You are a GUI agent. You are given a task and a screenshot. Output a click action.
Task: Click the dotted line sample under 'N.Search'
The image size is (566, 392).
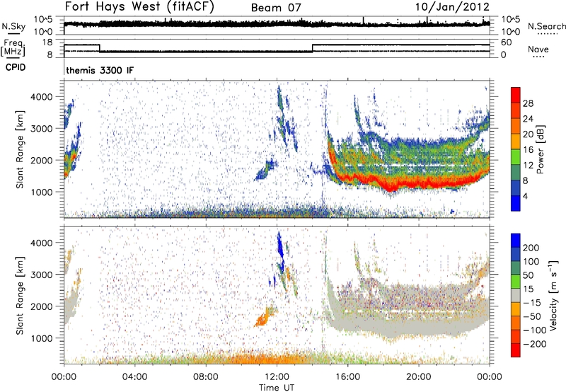coord(547,34)
